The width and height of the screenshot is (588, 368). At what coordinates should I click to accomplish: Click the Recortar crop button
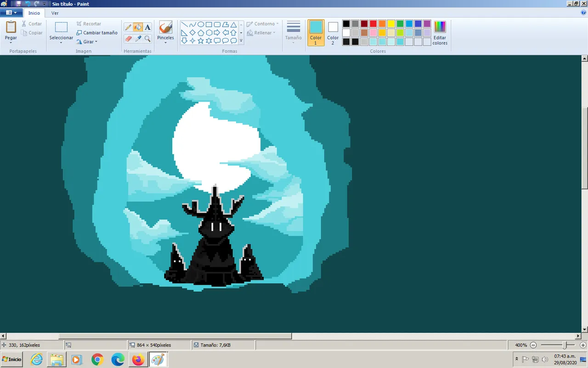tap(89, 24)
